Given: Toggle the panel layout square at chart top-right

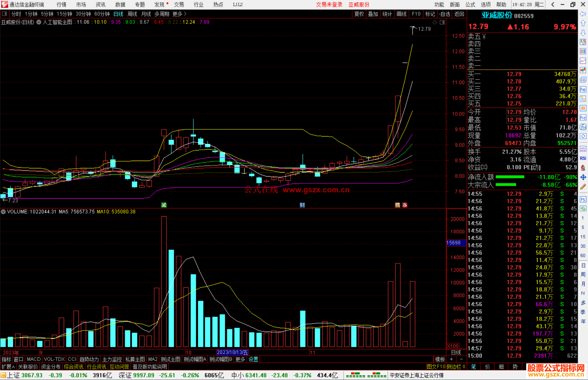Looking at the screenshot, I should pos(442,22).
